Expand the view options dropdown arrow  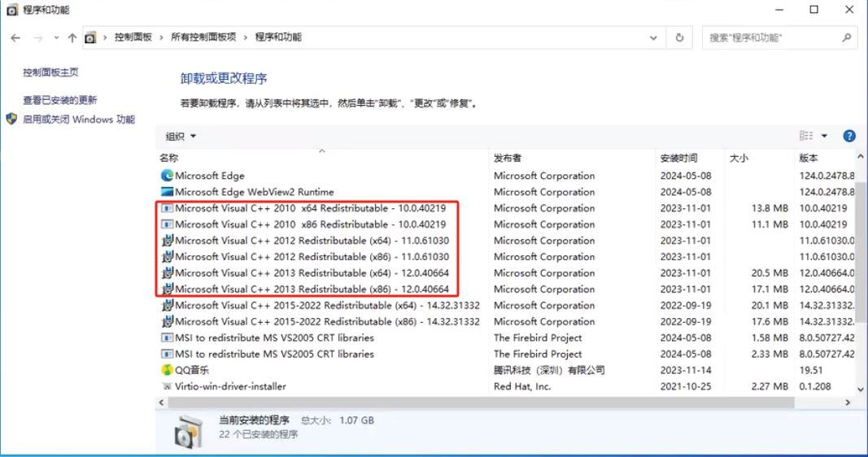[824, 136]
